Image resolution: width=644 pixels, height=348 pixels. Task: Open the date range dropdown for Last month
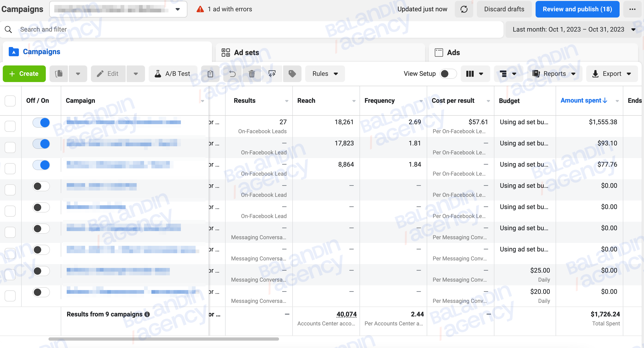(574, 29)
